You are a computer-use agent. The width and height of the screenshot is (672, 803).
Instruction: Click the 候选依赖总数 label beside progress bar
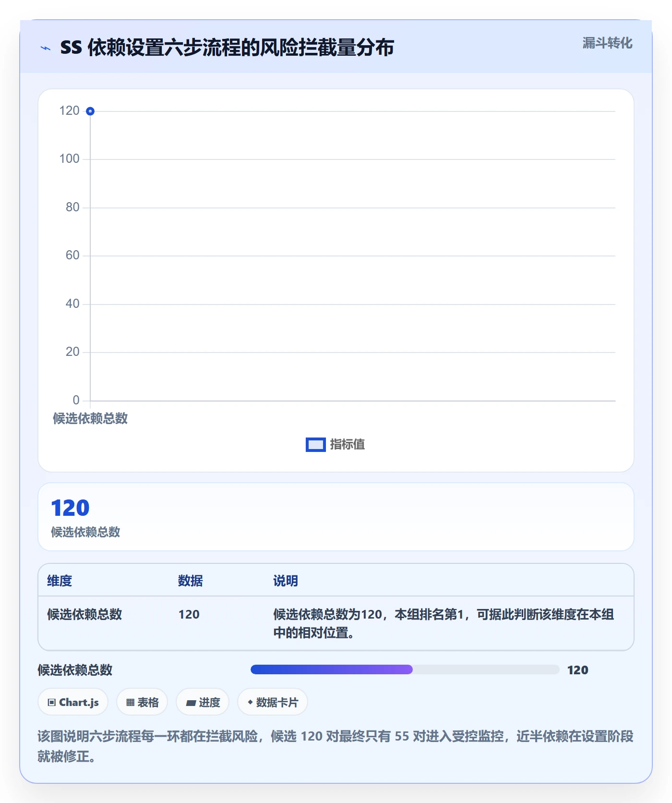[75, 670]
